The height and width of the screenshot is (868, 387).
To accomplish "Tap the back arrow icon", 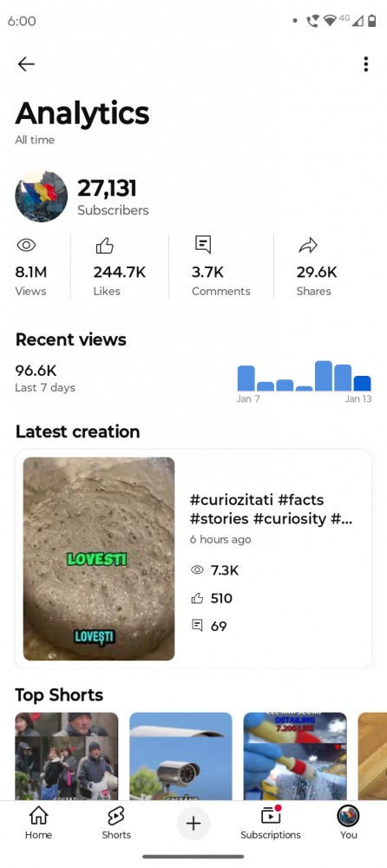I will 26,64.
